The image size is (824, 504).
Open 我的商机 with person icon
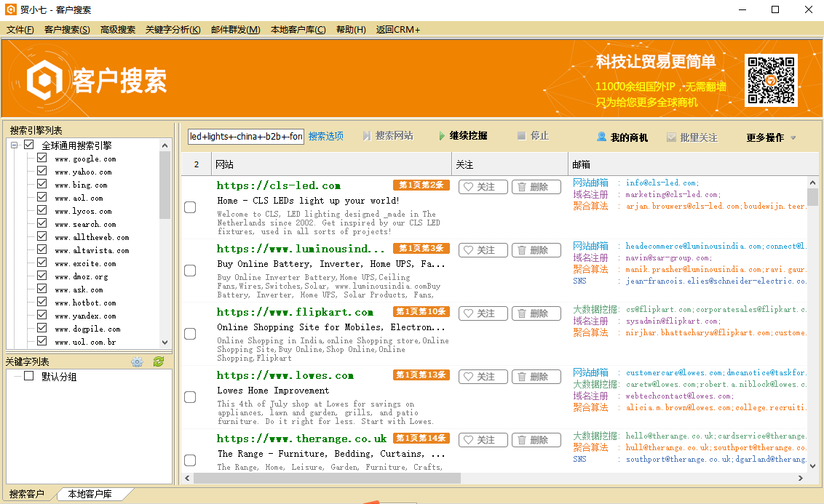[622, 137]
